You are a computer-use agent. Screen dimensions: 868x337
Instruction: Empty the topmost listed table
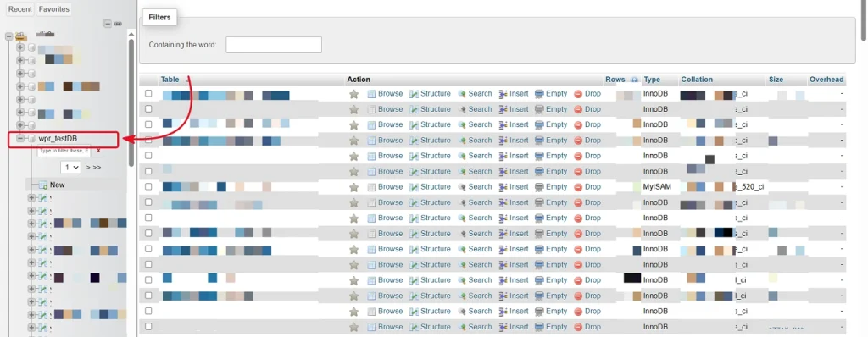551,94
